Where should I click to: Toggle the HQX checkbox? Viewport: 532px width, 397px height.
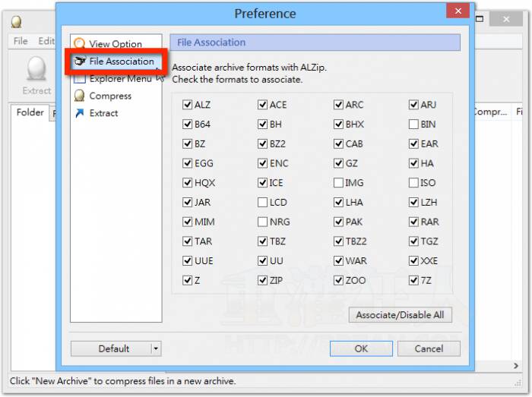tap(187, 183)
